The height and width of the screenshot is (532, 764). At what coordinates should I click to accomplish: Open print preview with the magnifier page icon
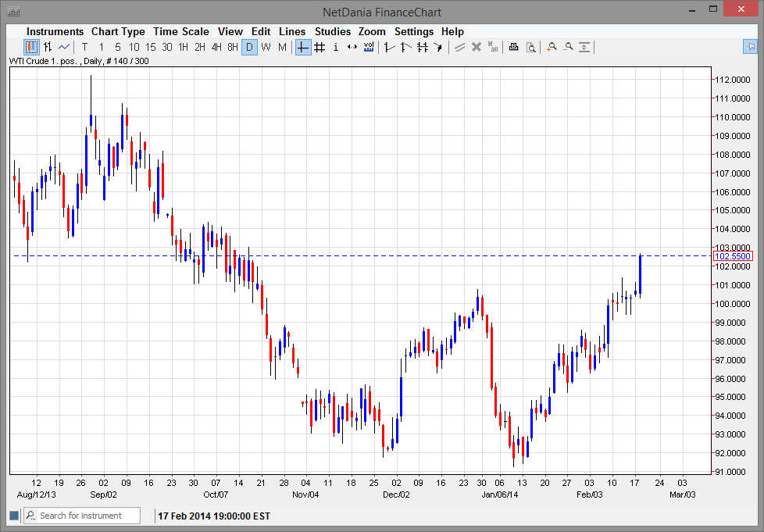pos(530,48)
